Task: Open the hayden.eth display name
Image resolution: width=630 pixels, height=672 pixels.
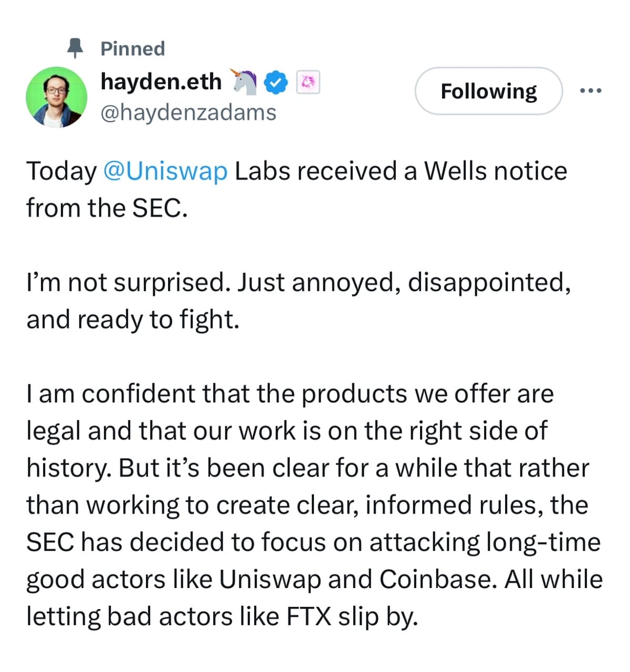Action: [x=161, y=81]
